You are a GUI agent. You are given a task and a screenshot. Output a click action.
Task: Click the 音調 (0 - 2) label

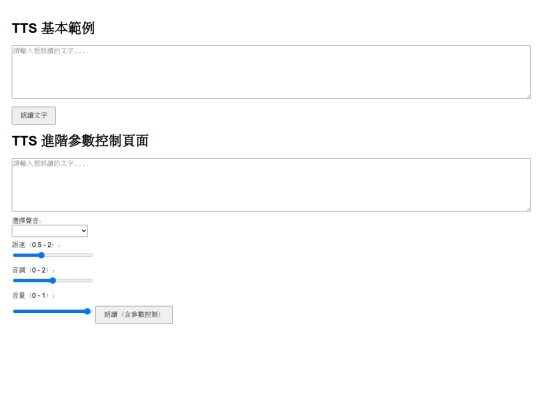pyautogui.click(x=33, y=270)
